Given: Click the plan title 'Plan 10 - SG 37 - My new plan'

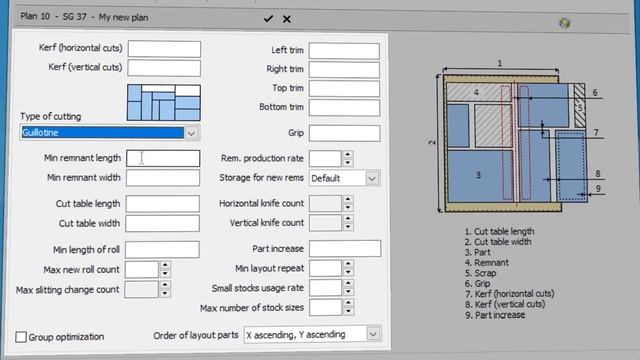Looking at the screenshot, I should [x=84, y=17].
